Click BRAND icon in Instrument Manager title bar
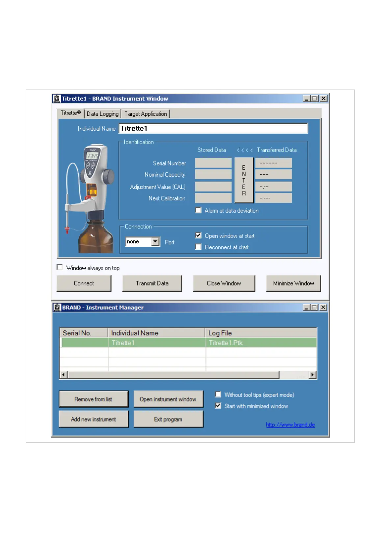 (57, 307)
